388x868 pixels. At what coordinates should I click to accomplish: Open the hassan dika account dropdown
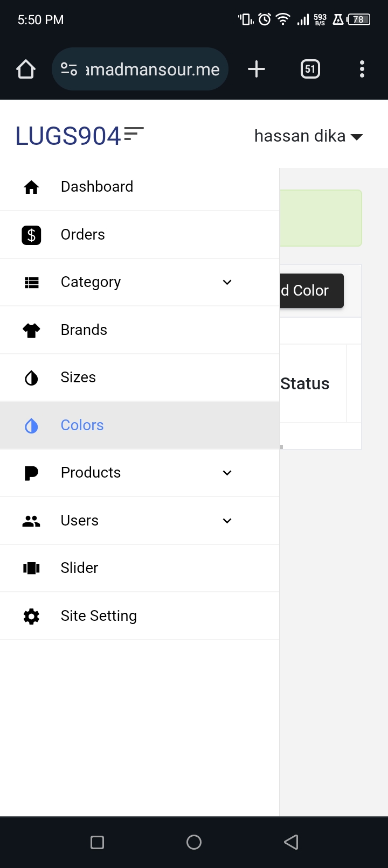308,136
